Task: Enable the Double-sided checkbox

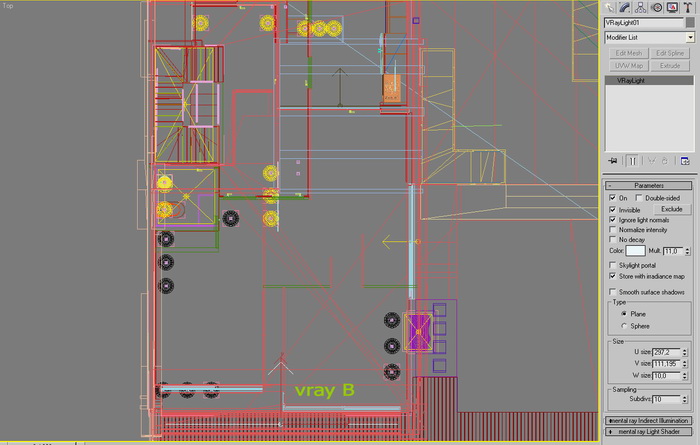Action: click(639, 198)
